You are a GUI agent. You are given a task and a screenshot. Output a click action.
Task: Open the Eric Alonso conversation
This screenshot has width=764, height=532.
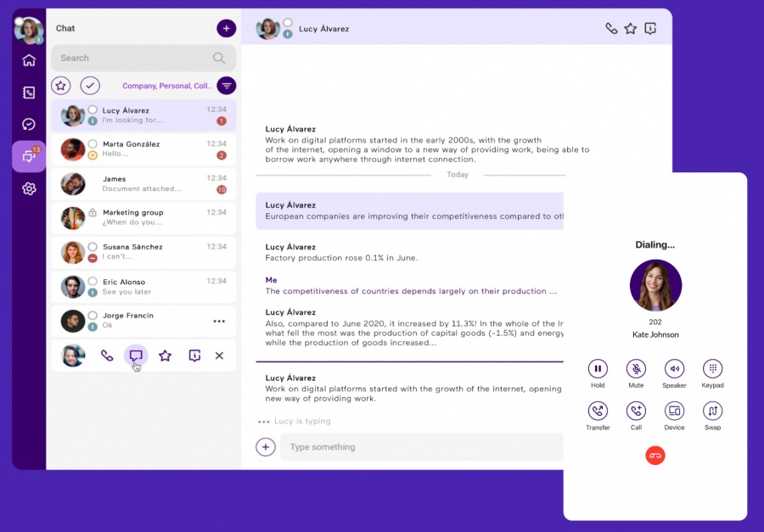pyautogui.click(x=143, y=287)
